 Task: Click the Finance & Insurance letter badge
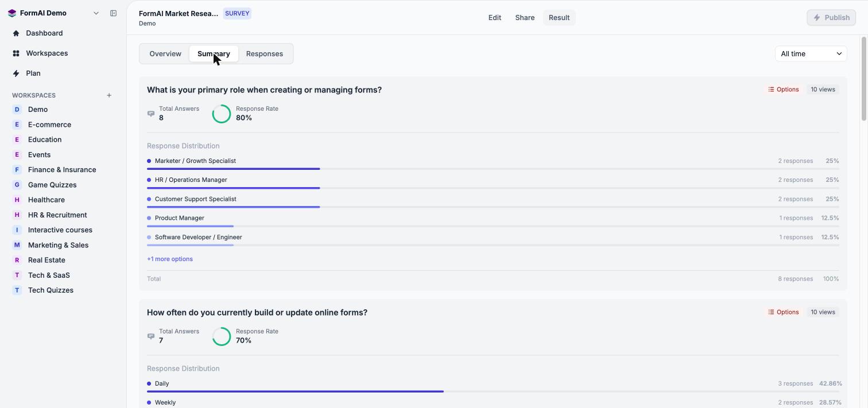pos(17,170)
